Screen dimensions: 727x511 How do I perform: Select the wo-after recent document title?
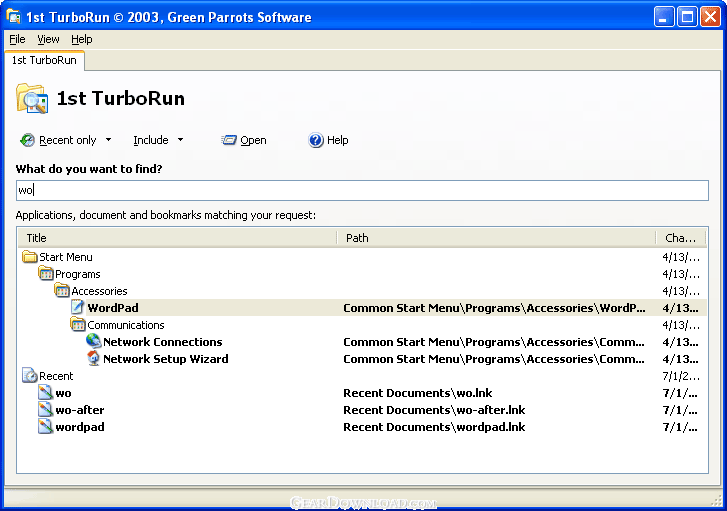point(80,410)
